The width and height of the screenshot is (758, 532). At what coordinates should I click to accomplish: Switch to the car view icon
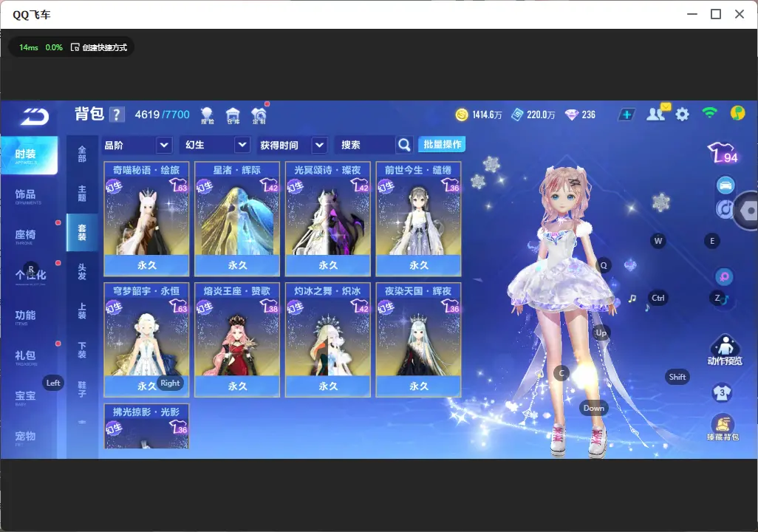point(725,185)
